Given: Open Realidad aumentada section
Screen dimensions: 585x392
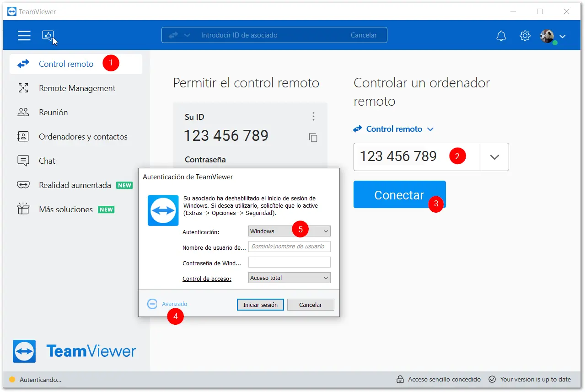Looking at the screenshot, I should click(75, 185).
